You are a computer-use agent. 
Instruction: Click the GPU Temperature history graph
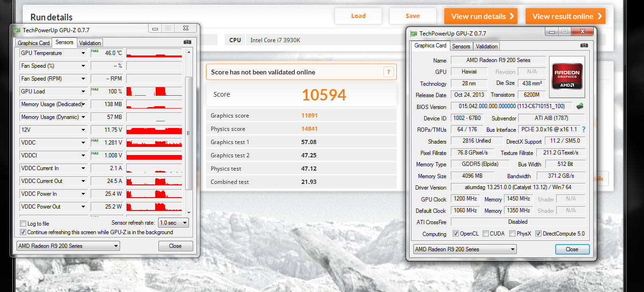[154, 53]
